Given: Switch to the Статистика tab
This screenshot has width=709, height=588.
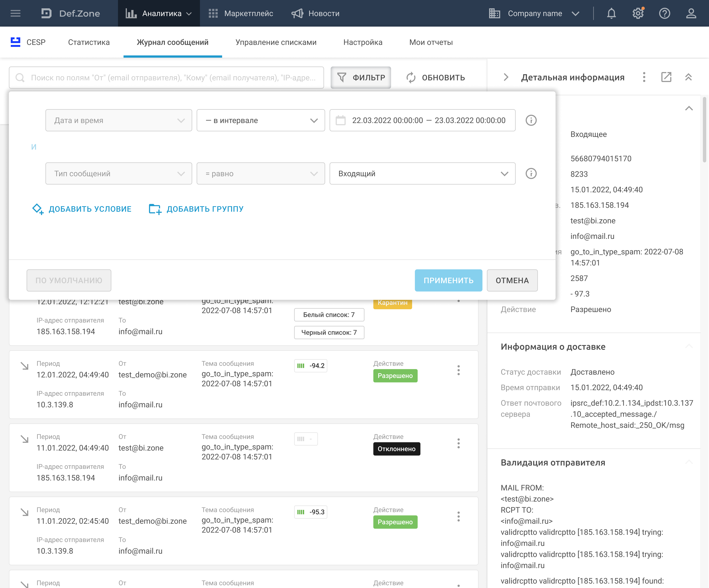Looking at the screenshot, I should click(89, 42).
